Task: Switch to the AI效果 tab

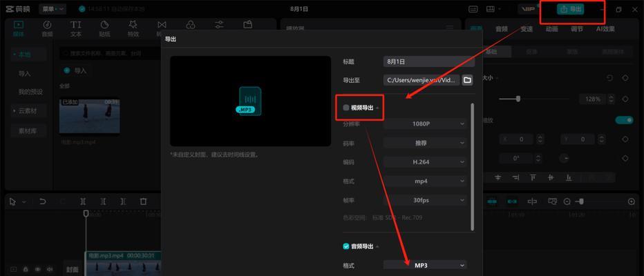Action: pos(605,29)
